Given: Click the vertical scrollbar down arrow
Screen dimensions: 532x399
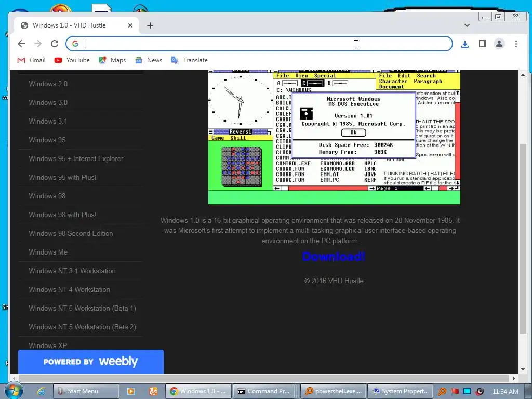Looking at the screenshot, I should pos(523,369).
